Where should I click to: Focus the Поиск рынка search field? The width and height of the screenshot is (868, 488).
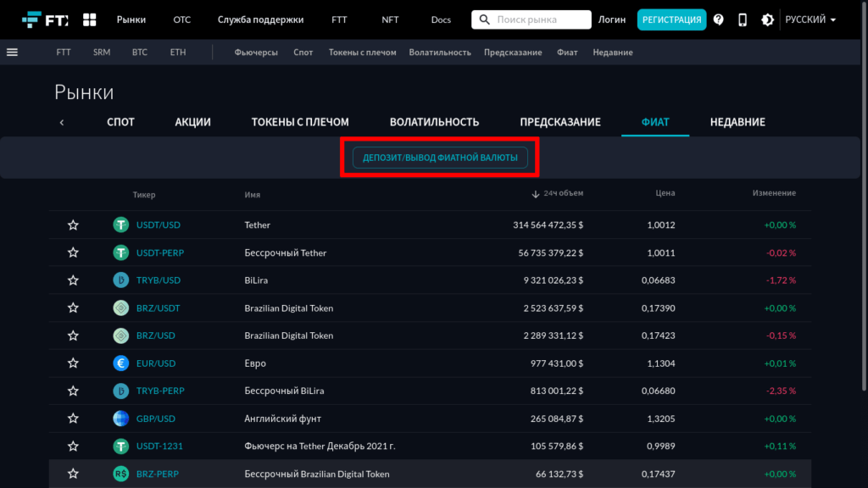tap(541, 19)
